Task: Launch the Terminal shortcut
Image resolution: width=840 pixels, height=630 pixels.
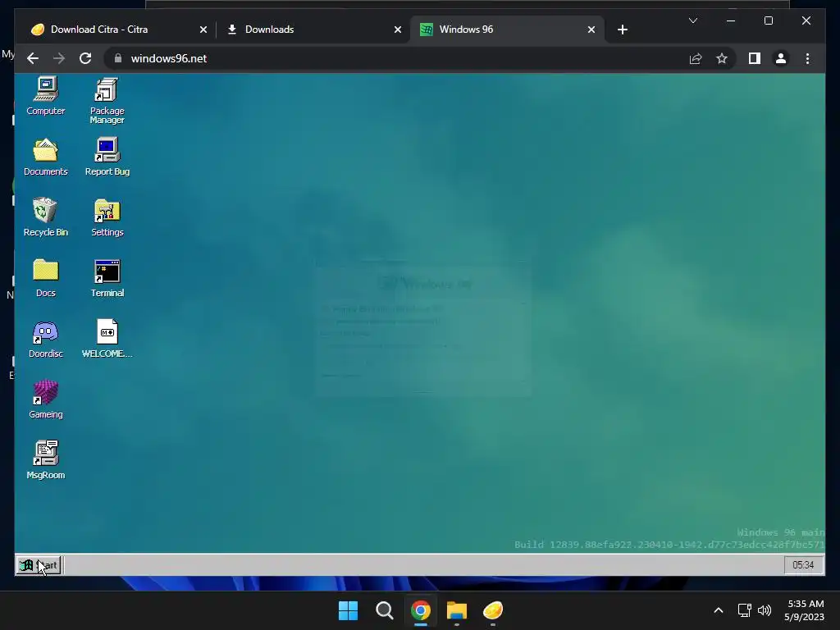Action: (x=107, y=277)
